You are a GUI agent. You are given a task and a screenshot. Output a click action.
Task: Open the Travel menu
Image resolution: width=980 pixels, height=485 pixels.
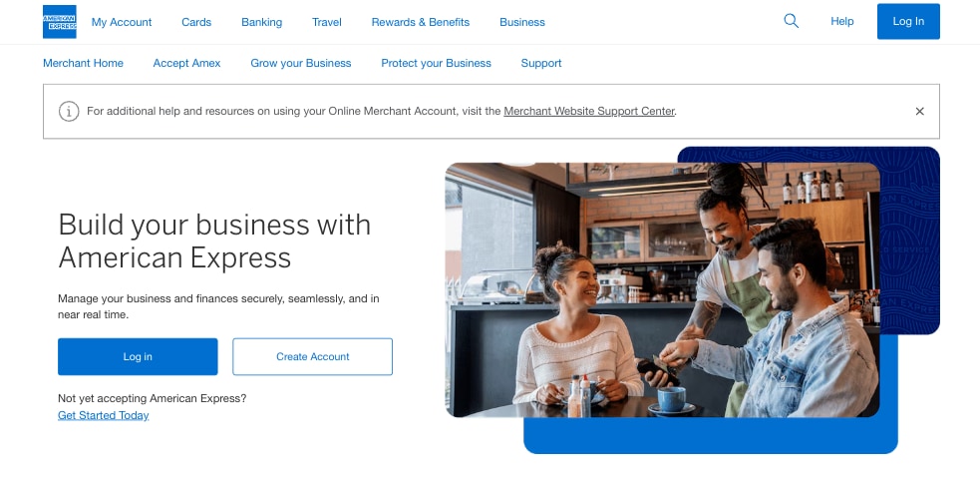326,22
